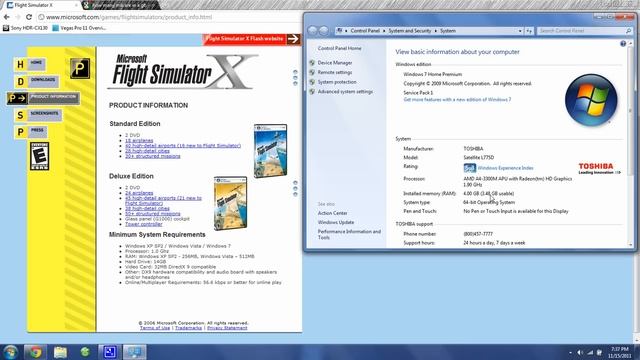Open the Home H nav icon
This screenshot has width=640, height=360.
click(x=20, y=64)
